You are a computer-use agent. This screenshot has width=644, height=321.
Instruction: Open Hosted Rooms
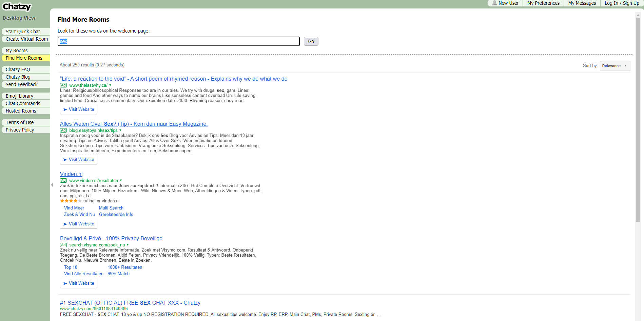pyautogui.click(x=26, y=111)
